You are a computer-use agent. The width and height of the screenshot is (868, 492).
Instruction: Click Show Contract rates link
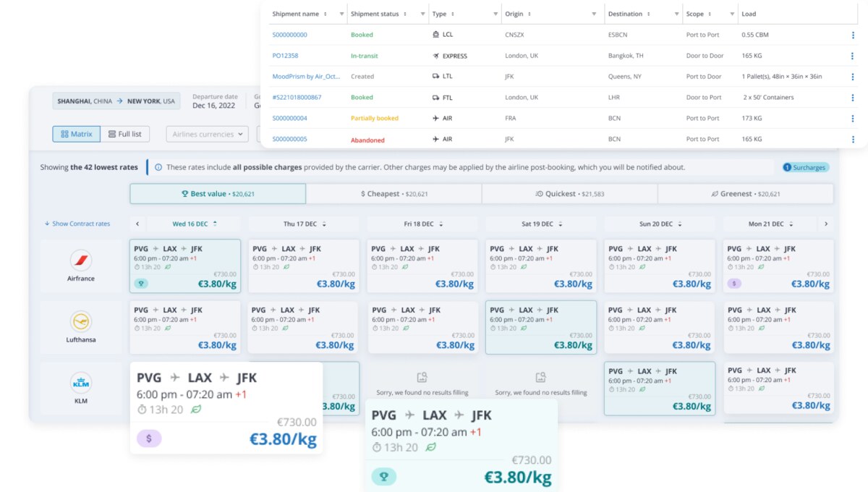(x=77, y=224)
